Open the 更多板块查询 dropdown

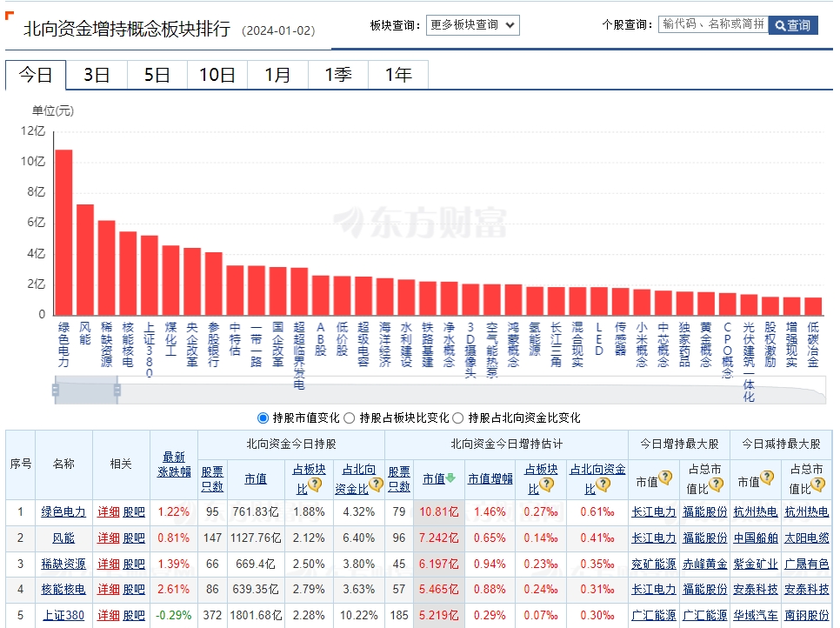click(472, 25)
